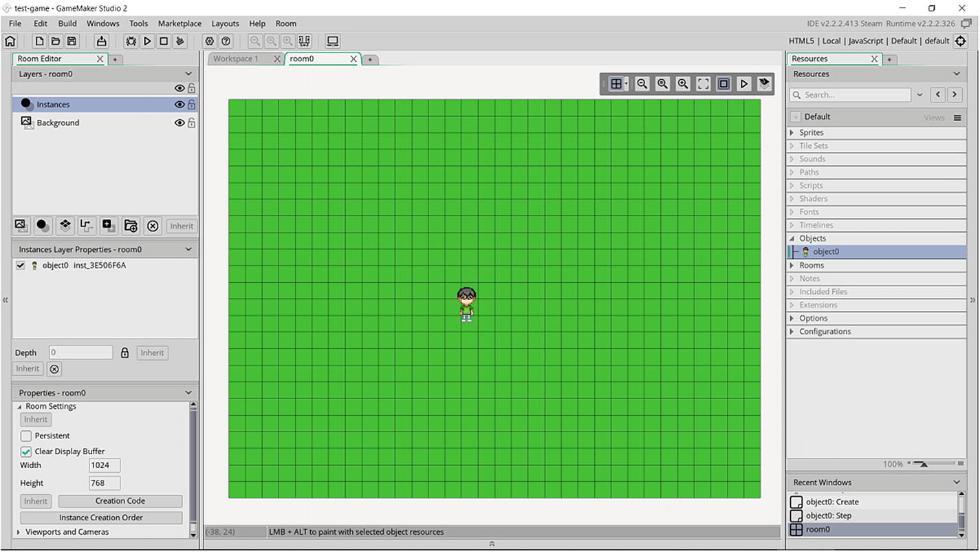Image resolution: width=980 pixels, height=552 pixels.
Task: Hide the Background layer with eye icon
Action: pos(179,123)
